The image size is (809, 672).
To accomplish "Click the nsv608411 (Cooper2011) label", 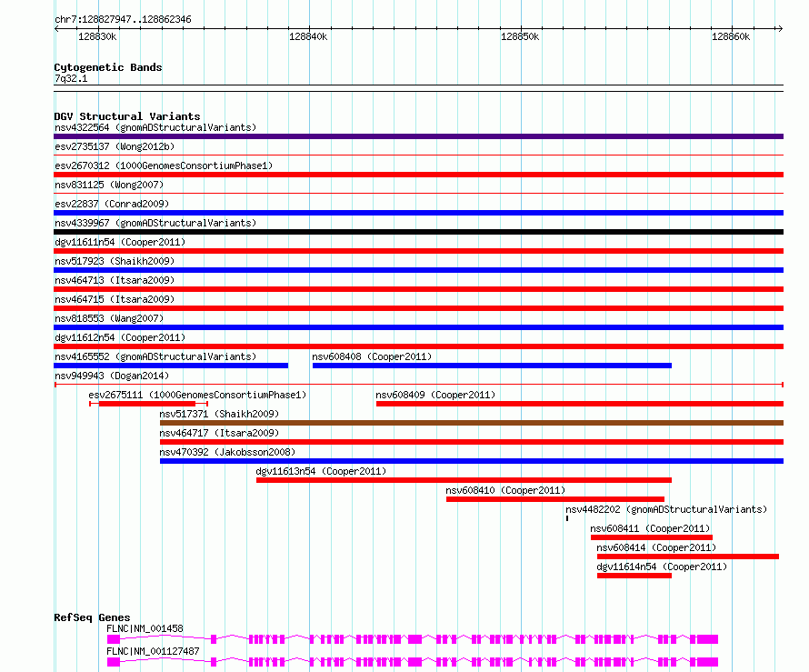I will 650,528.
